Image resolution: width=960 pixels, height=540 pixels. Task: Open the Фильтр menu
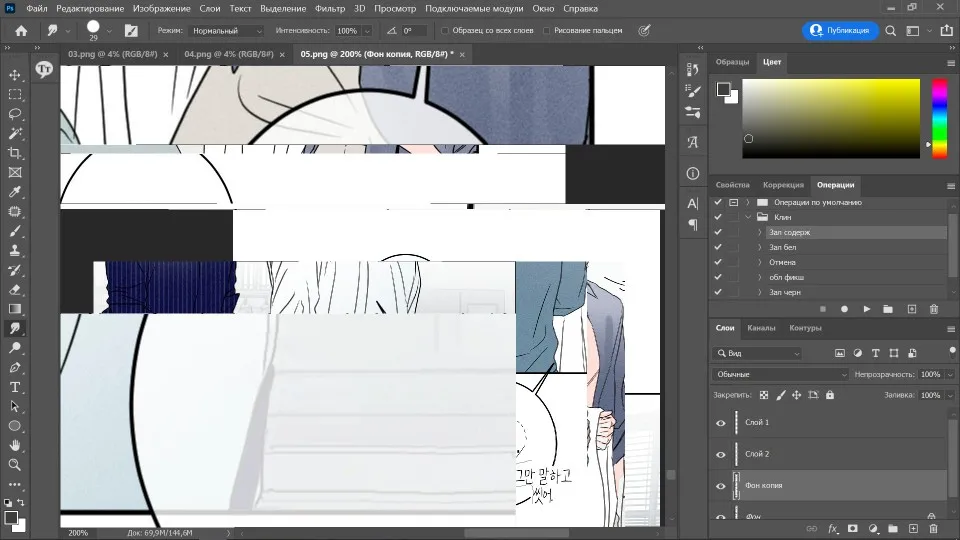tap(329, 8)
